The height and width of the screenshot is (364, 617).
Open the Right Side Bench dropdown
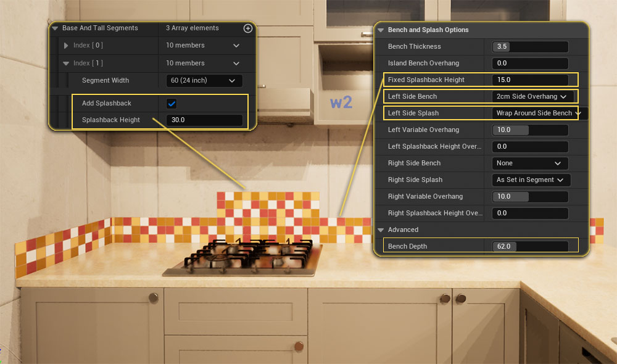pos(529,163)
